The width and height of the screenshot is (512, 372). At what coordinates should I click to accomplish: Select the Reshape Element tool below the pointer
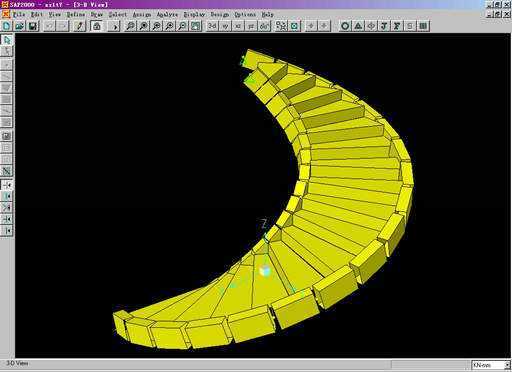pos(7,51)
